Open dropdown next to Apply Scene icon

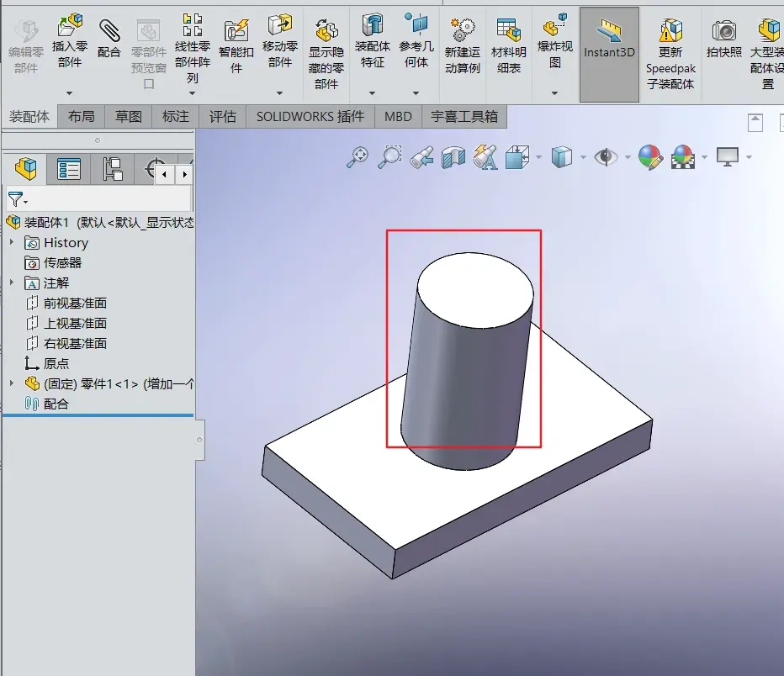pos(704,157)
